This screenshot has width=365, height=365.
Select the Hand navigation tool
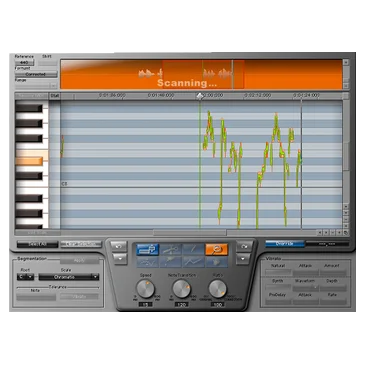216,262
